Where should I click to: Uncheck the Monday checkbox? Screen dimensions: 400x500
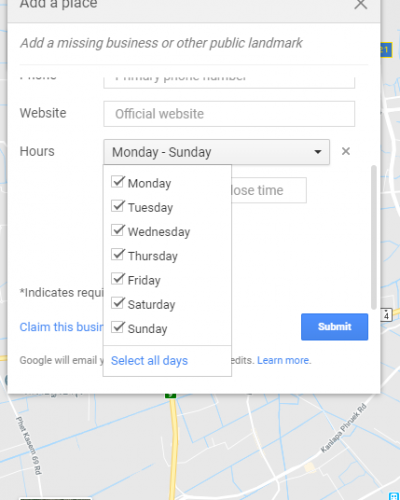[x=118, y=182]
